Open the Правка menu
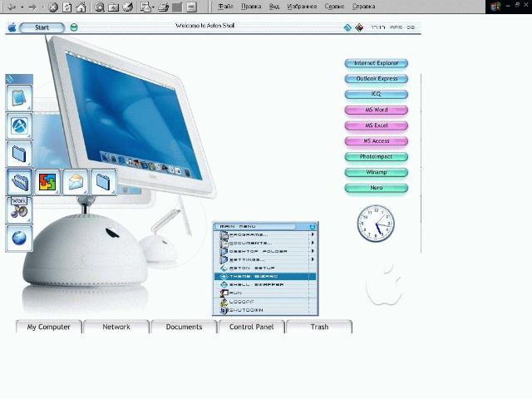532x399 pixels. click(x=251, y=7)
